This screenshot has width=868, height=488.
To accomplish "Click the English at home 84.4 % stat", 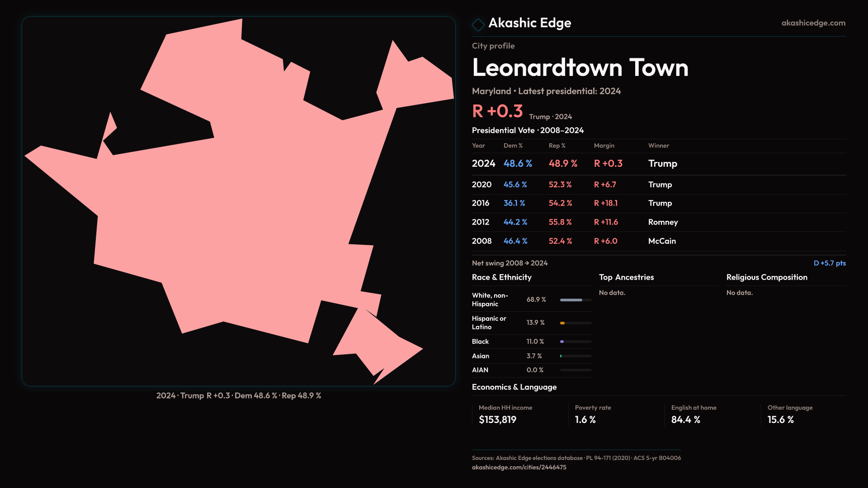I will (x=685, y=420).
